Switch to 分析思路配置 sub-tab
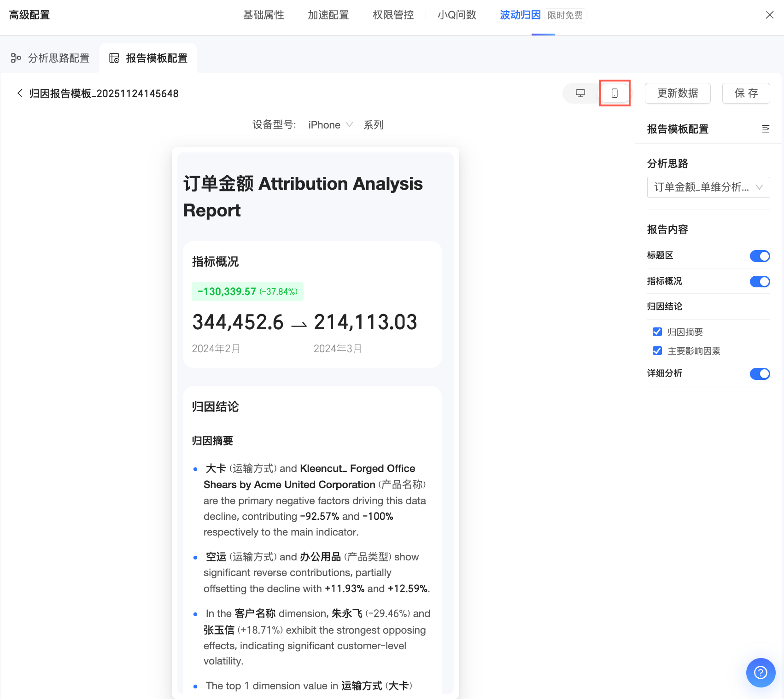Screen dimensions: 784x699 pos(50,58)
